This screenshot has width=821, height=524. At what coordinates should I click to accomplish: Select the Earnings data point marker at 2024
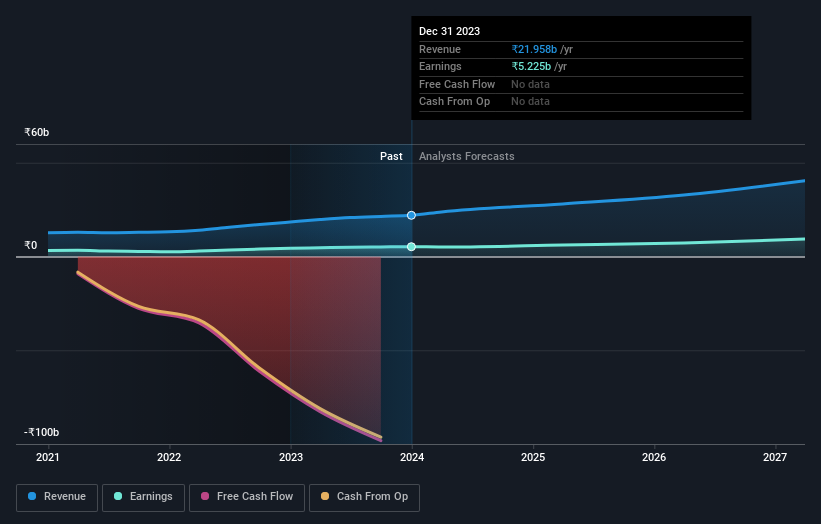(x=412, y=247)
